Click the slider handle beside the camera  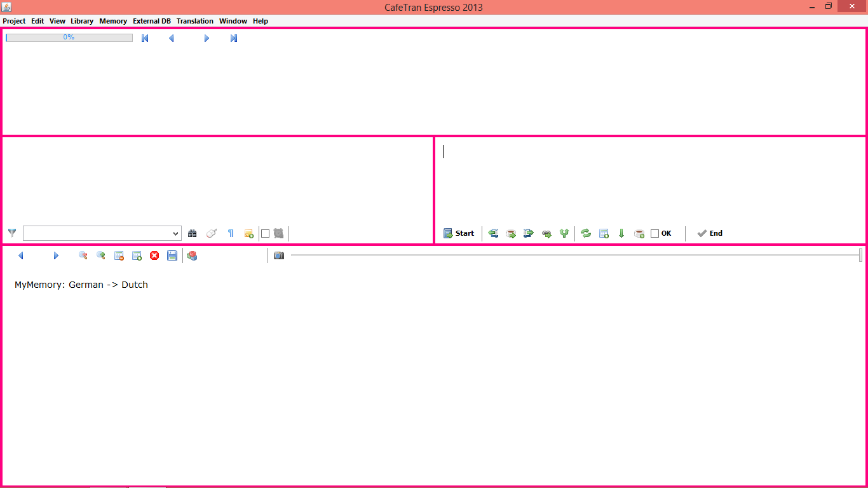tap(860, 255)
